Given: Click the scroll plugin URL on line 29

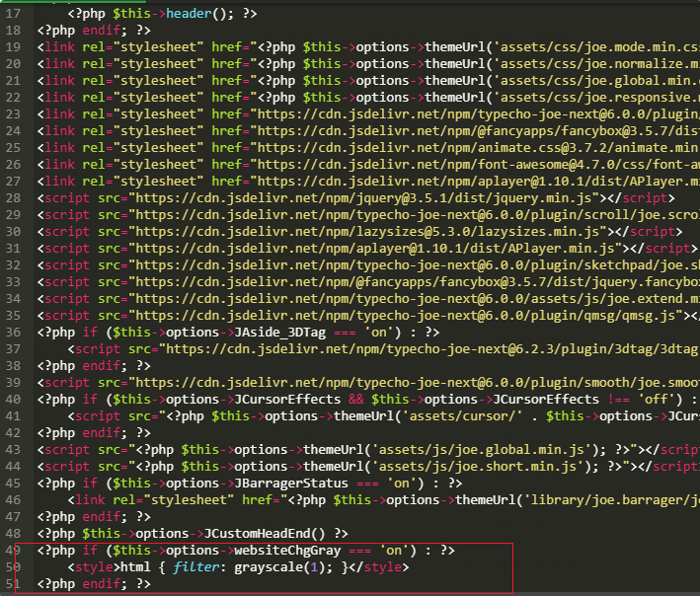Looking at the screenshot, I should point(418,215).
